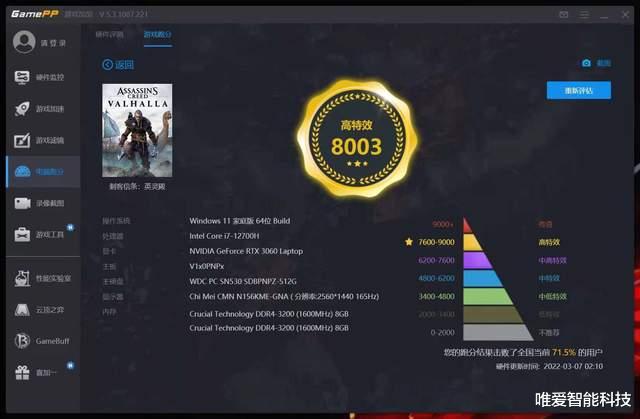This screenshot has height=419, width=640.
Task: Click the camera screenshot icon (截图)
Action: point(586,63)
